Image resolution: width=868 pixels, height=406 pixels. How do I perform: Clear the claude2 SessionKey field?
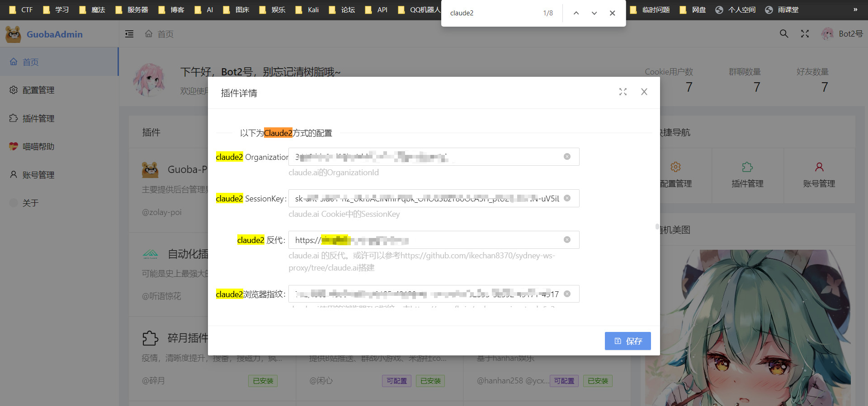coord(567,198)
